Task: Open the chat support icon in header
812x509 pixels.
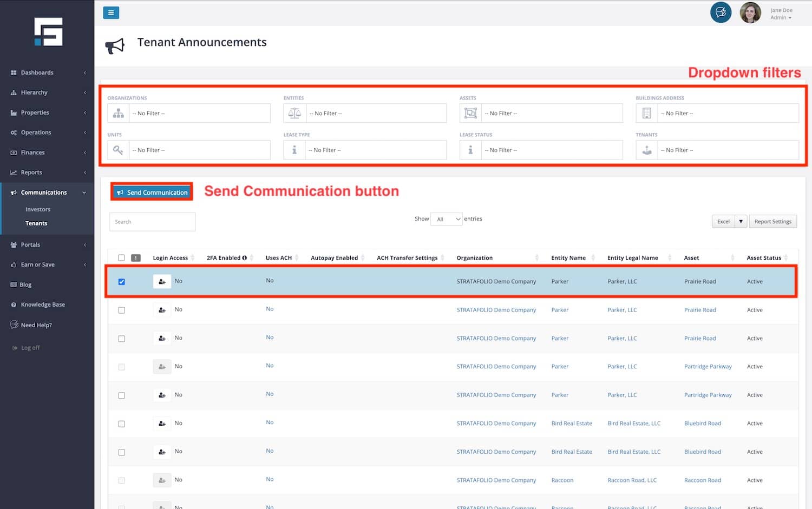Action: [x=721, y=12]
